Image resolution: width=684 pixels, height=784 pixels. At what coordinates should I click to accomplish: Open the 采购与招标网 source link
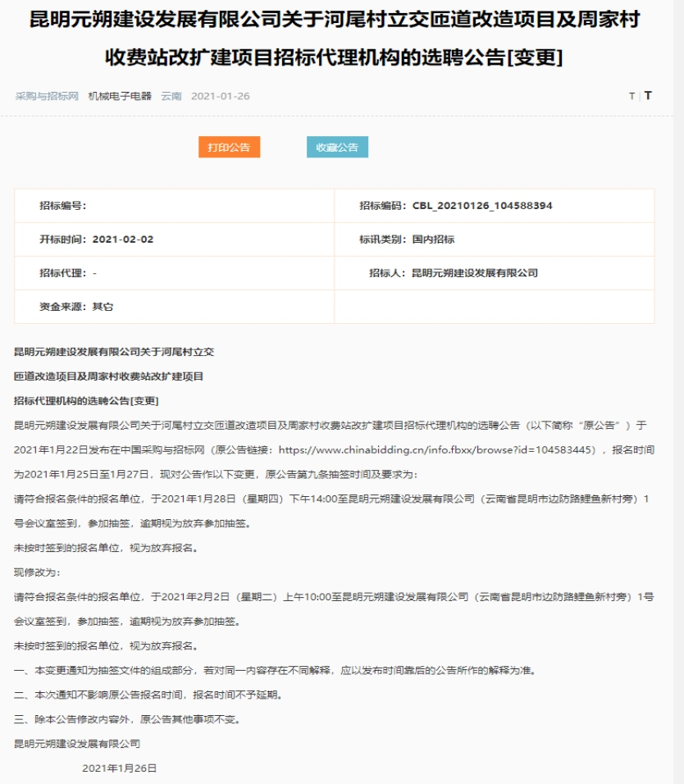(47, 96)
